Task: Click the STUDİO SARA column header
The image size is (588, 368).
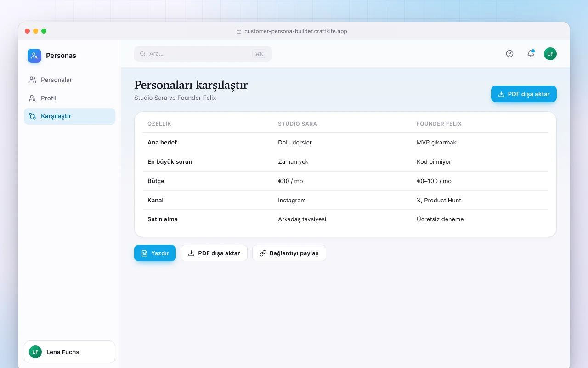Action: pos(297,124)
